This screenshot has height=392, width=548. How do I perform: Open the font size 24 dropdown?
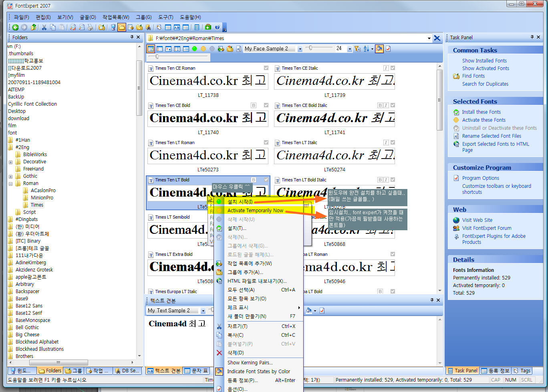click(349, 49)
